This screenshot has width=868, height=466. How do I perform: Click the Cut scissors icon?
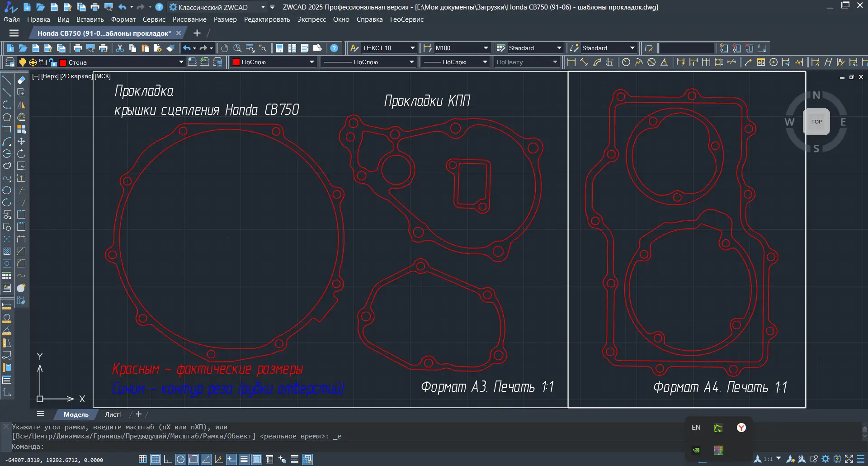[120, 48]
